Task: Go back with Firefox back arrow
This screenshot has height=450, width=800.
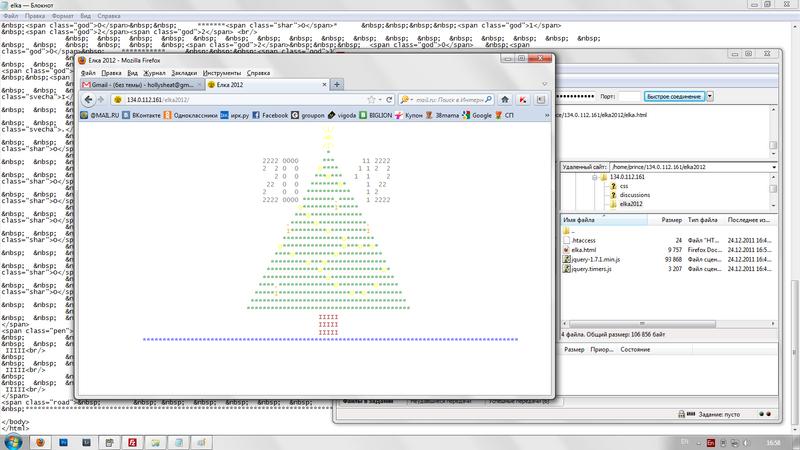Action: tap(88, 99)
